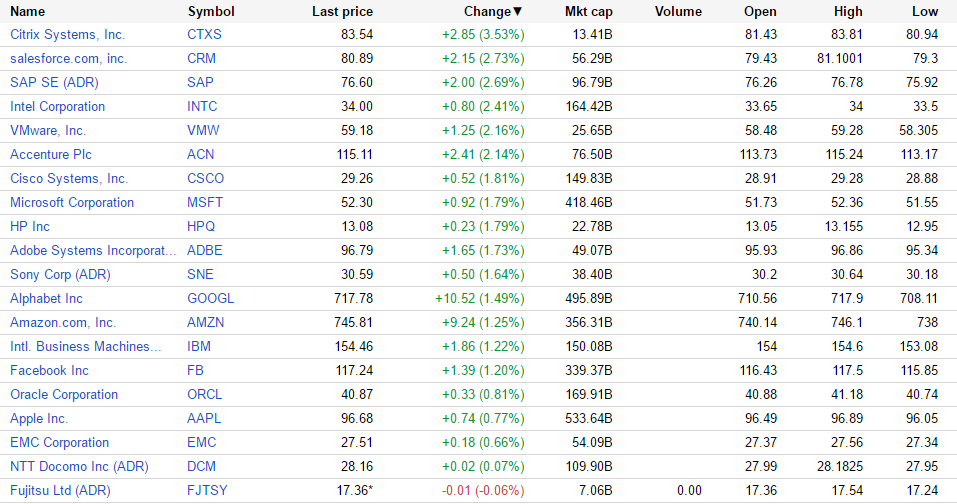The width and height of the screenshot is (957, 504).
Task: Click the INTC ticker symbol
Action: tap(202, 106)
